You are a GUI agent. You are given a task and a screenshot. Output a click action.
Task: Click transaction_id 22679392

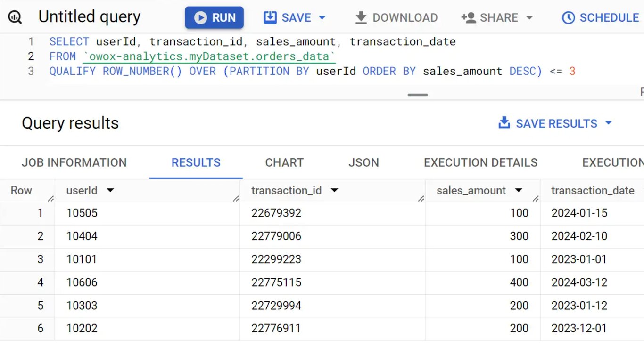276,213
